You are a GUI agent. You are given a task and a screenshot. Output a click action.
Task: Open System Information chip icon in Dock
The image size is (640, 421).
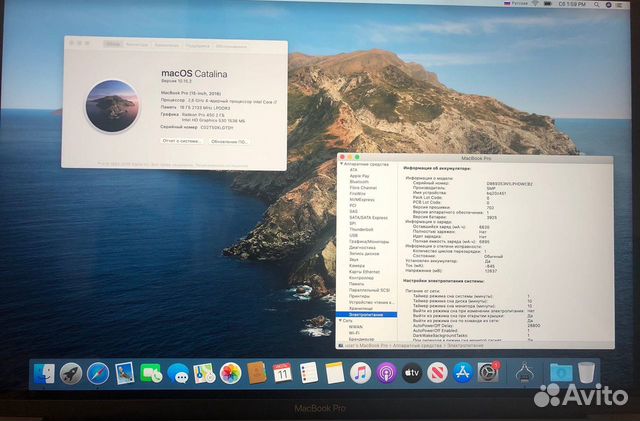524,372
